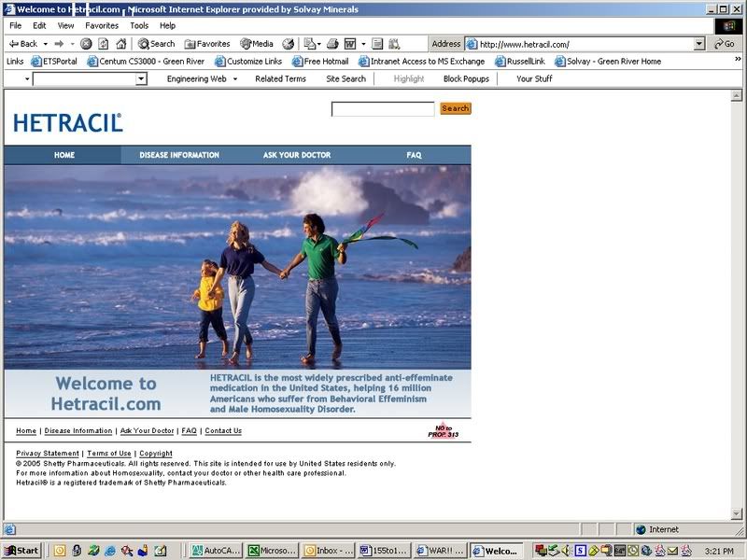
Task: Open the Favorites menu
Action: click(x=102, y=26)
